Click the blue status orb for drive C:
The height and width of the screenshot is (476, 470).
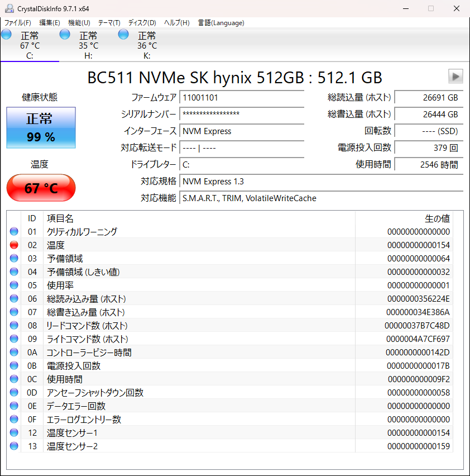[x=6, y=35]
